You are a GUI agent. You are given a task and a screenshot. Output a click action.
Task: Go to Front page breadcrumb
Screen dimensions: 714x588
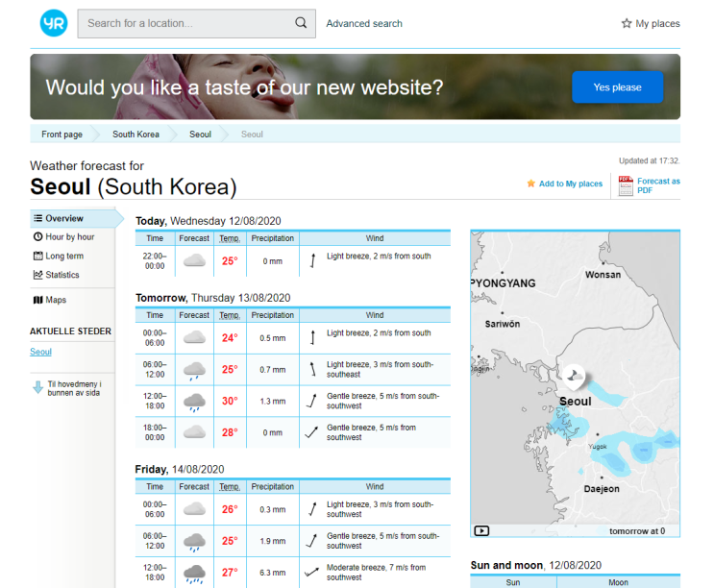(62, 135)
